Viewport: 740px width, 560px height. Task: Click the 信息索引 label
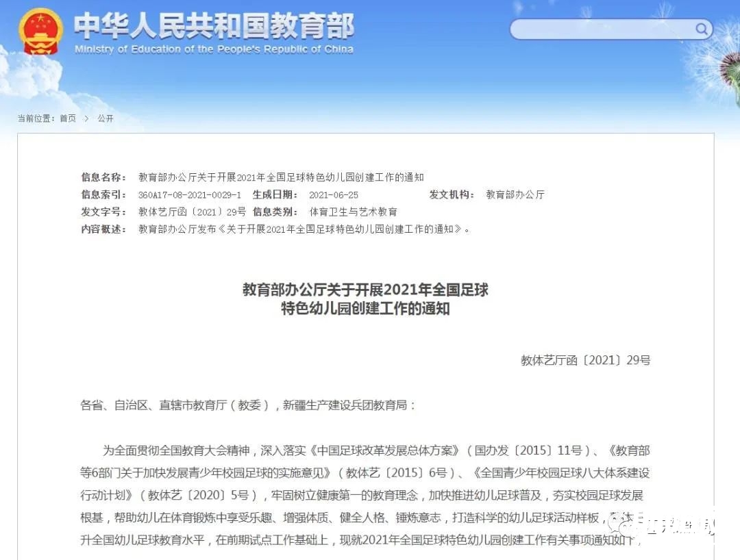[104, 194]
